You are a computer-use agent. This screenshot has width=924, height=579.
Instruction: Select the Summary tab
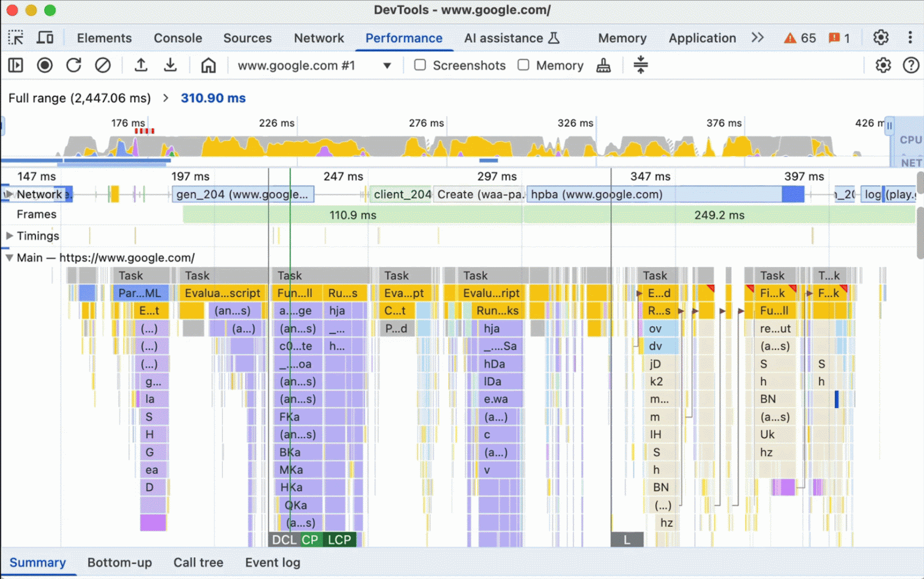[x=38, y=563]
